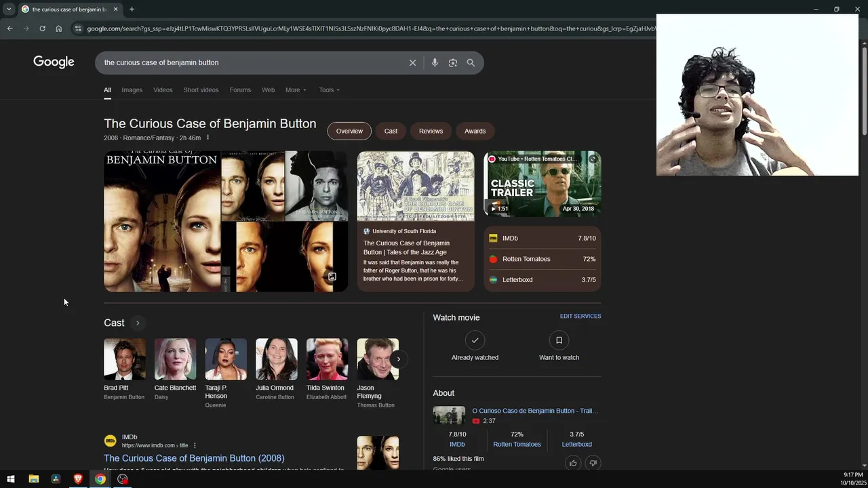Expand Cast section arrow
The image size is (868, 488).
(137, 323)
